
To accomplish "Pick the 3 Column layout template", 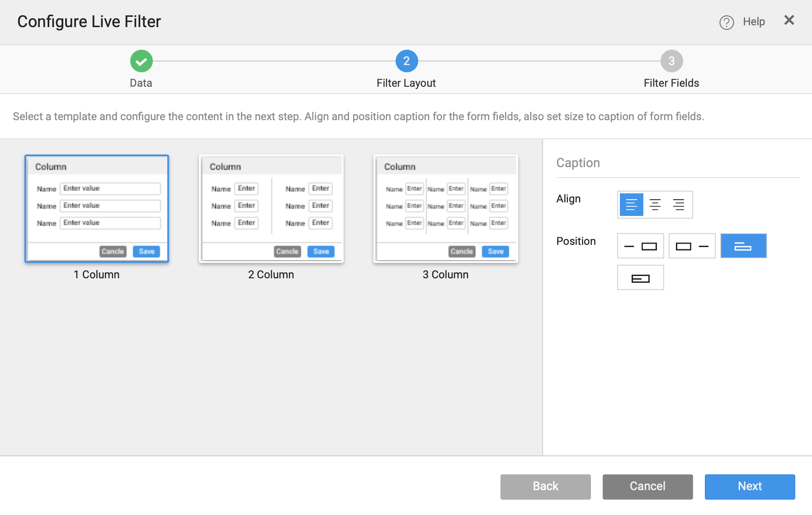I will [x=446, y=209].
